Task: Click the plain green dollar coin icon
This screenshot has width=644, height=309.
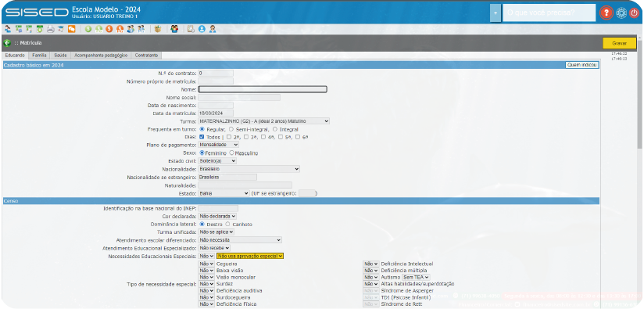Action: click(88, 29)
